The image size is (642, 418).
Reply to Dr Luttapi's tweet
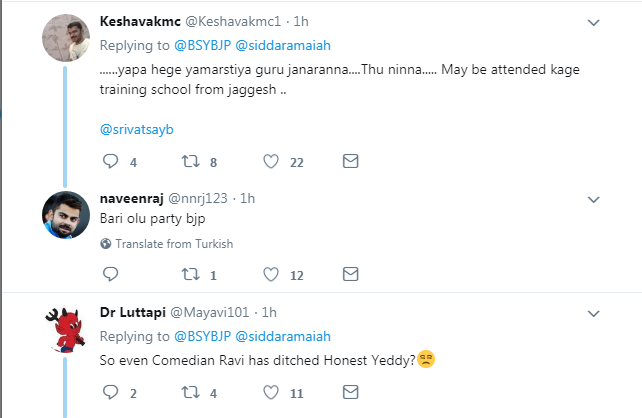click(110, 393)
